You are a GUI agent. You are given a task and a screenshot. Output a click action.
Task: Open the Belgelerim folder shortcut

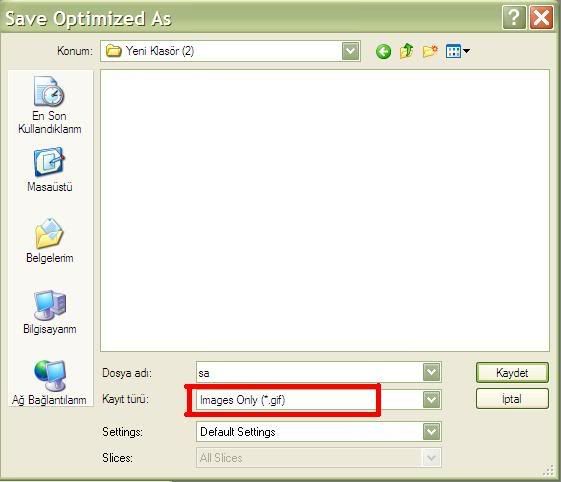pyautogui.click(x=49, y=240)
